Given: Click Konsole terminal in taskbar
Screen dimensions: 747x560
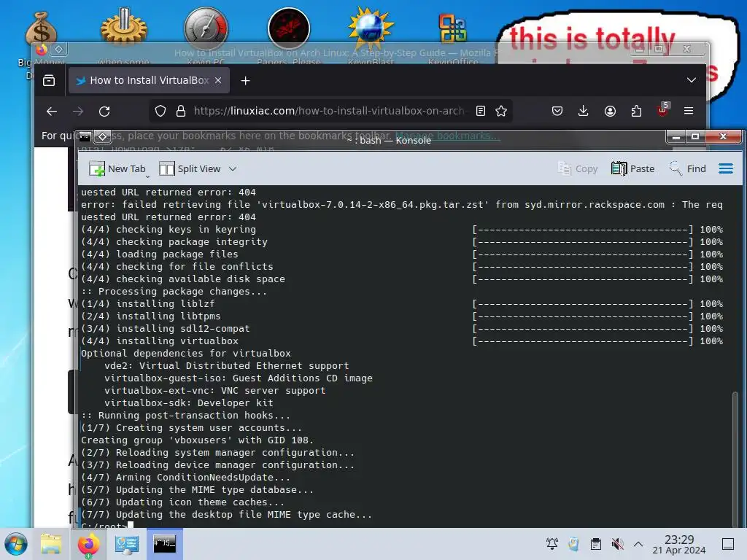Looking at the screenshot, I should pos(164,544).
